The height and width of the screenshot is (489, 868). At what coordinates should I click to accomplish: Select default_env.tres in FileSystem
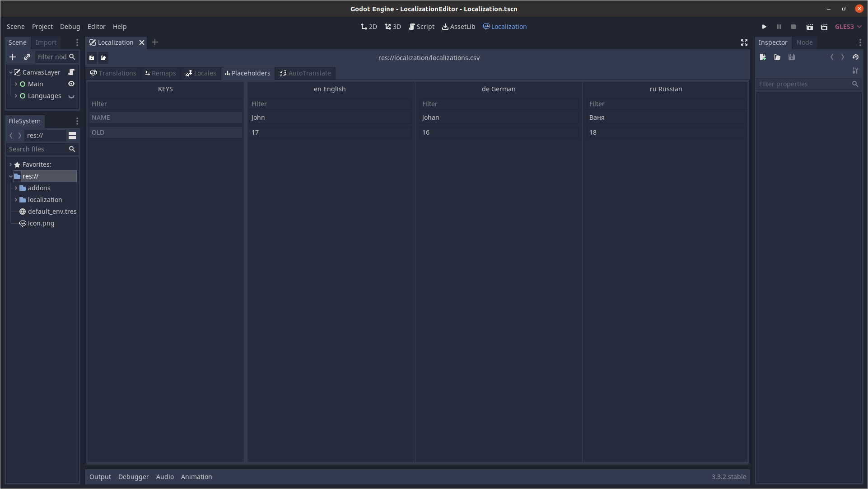point(47,212)
